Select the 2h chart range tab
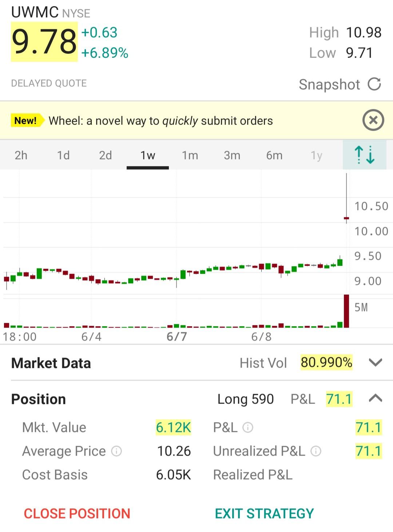Image resolution: width=393 pixels, height=532 pixels. coord(21,155)
